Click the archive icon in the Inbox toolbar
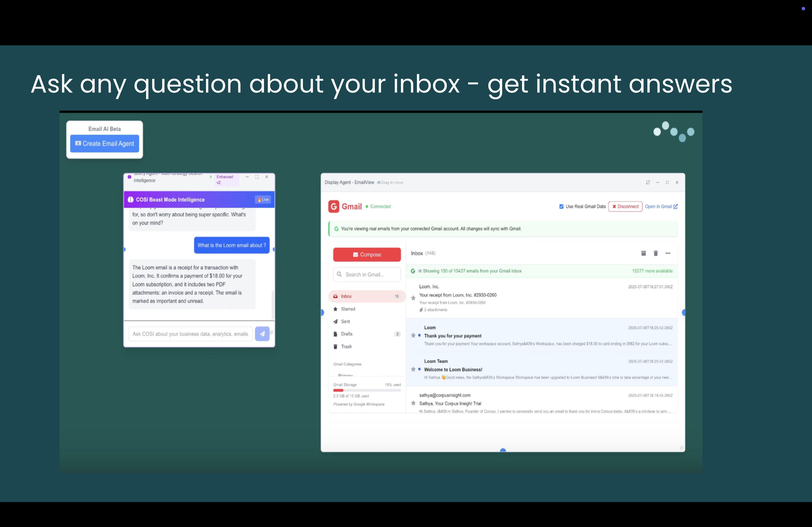The image size is (812, 527). pyautogui.click(x=643, y=253)
